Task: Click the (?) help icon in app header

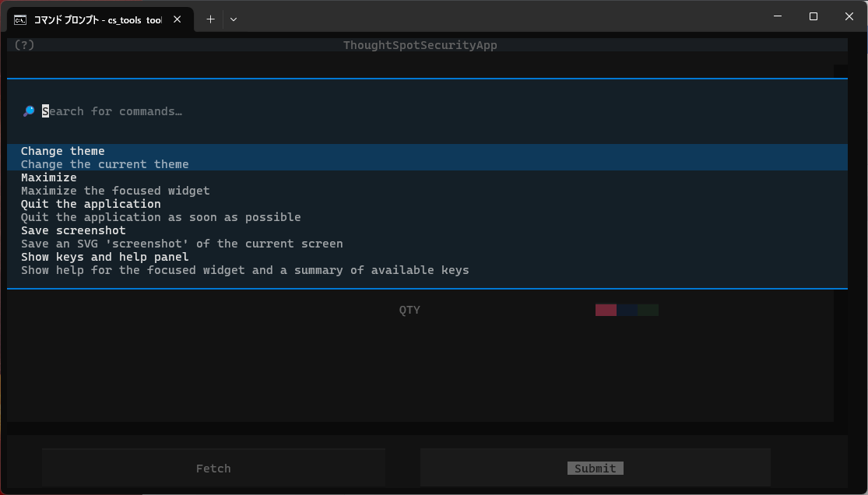Action: click(24, 45)
